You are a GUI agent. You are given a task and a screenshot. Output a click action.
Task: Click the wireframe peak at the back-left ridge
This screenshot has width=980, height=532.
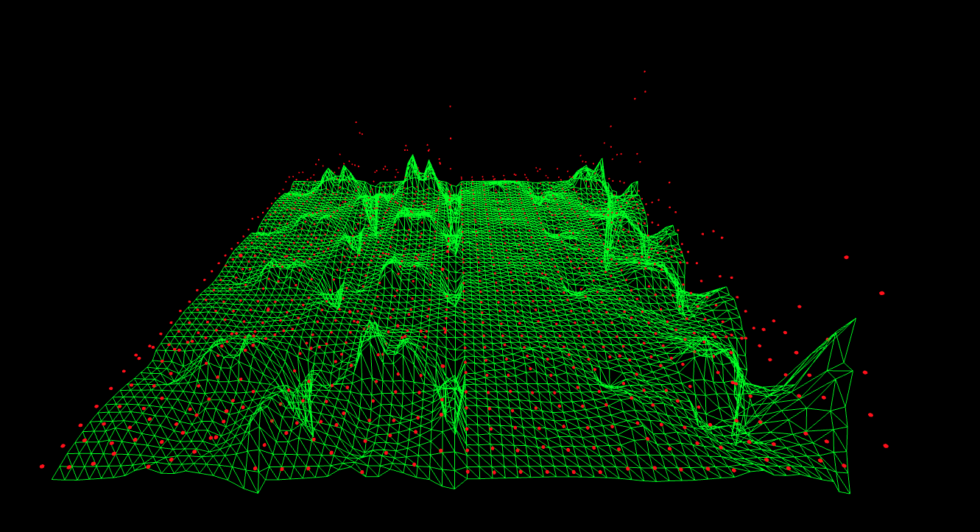(328, 169)
